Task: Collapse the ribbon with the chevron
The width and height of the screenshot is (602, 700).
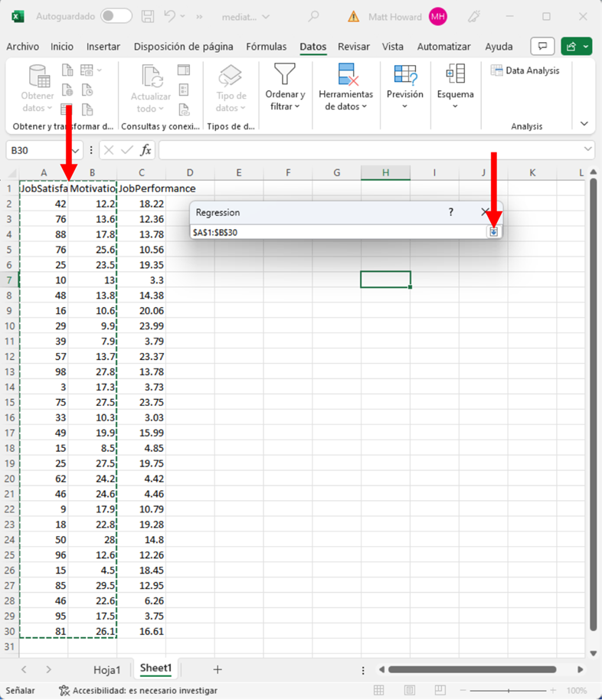Action: (x=584, y=124)
